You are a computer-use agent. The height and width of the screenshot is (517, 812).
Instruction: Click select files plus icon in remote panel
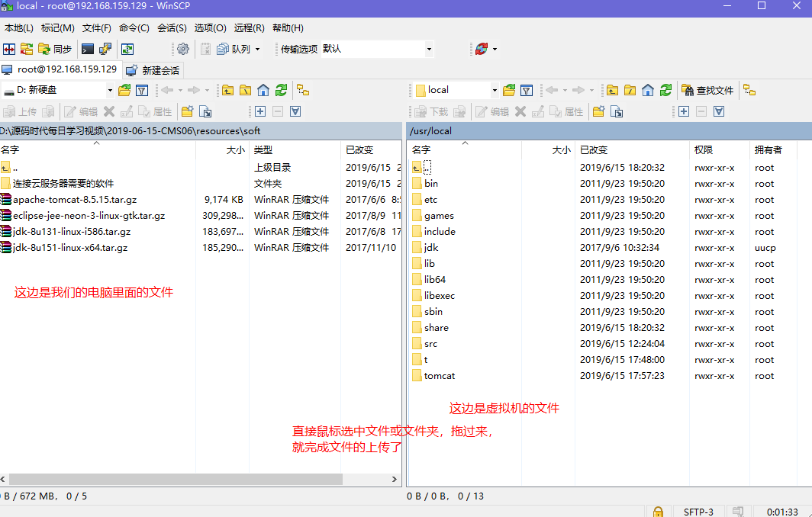684,112
